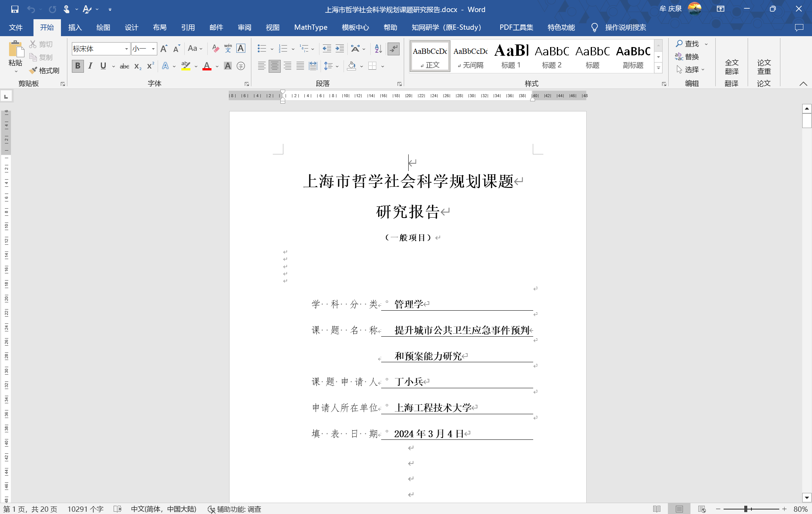Switch to the 引用 tab

click(188, 27)
